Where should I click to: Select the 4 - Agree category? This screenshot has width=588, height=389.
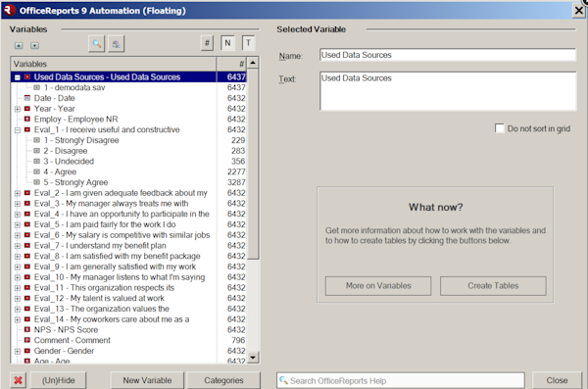[60, 171]
